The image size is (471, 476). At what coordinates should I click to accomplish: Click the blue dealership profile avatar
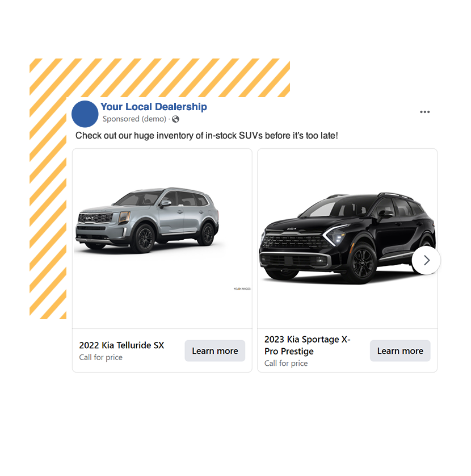click(x=85, y=114)
